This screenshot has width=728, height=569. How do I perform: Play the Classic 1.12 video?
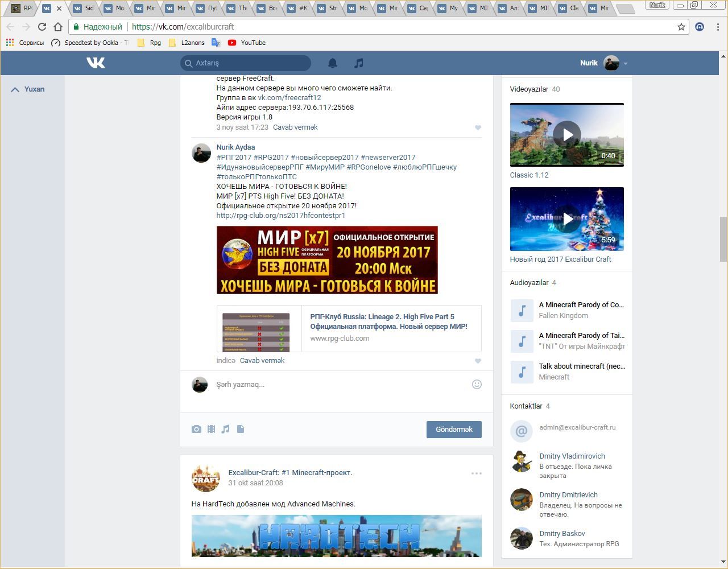coord(567,135)
